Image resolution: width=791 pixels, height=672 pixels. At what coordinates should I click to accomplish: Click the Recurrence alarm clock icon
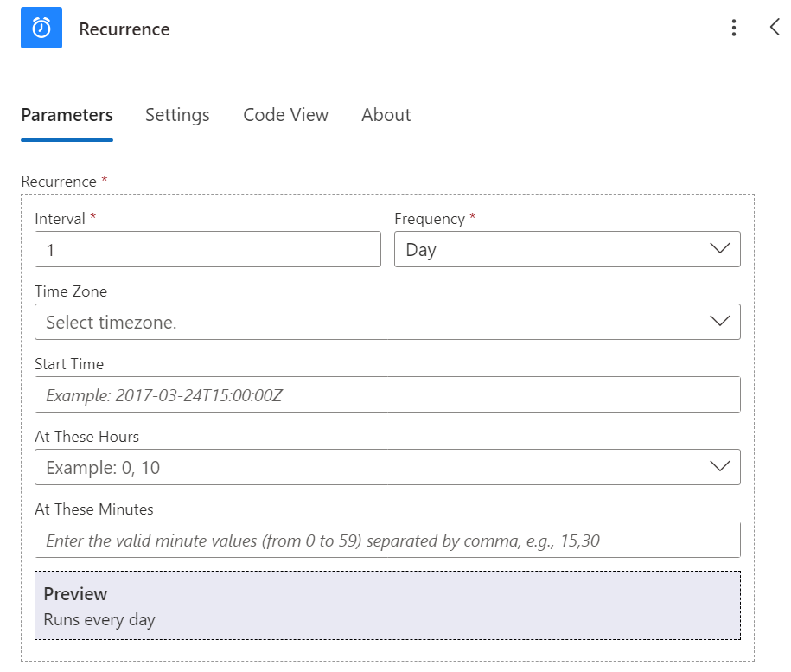[x=41, y=28]
